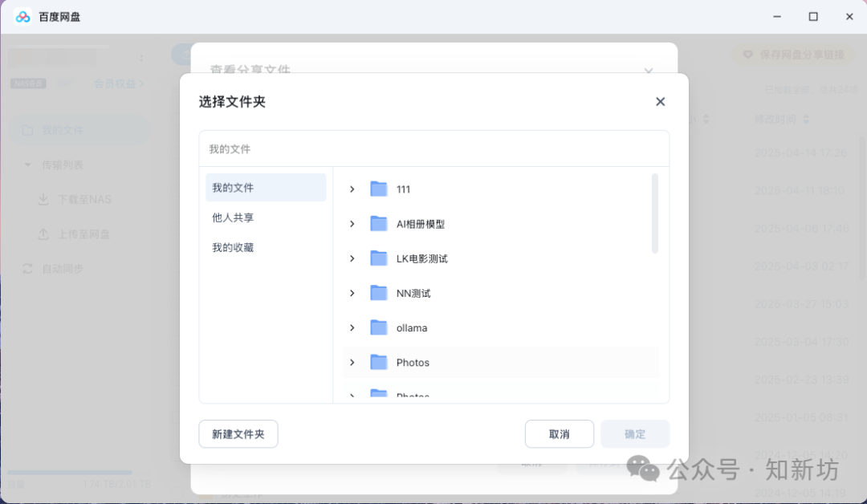Image resolution: width=867 pixels, height=504 pixels.
Task: Click the Photos folder icon
Action: (378, 362)
